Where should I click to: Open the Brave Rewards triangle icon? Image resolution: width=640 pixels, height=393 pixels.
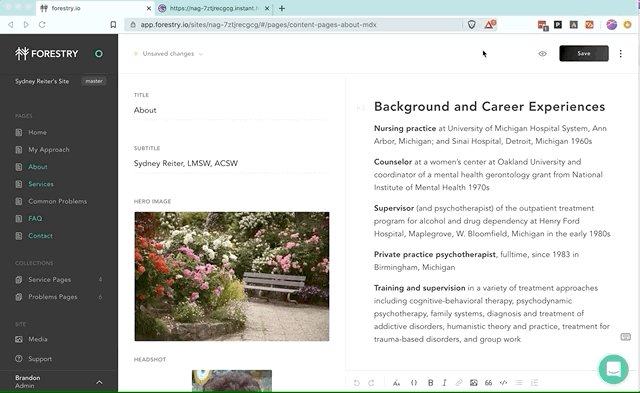(x=490, y=24)
